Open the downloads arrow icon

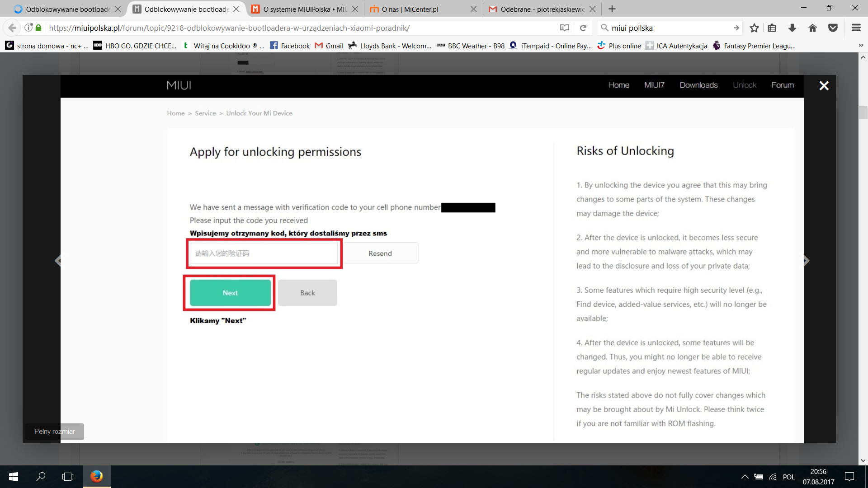[792, 28]
